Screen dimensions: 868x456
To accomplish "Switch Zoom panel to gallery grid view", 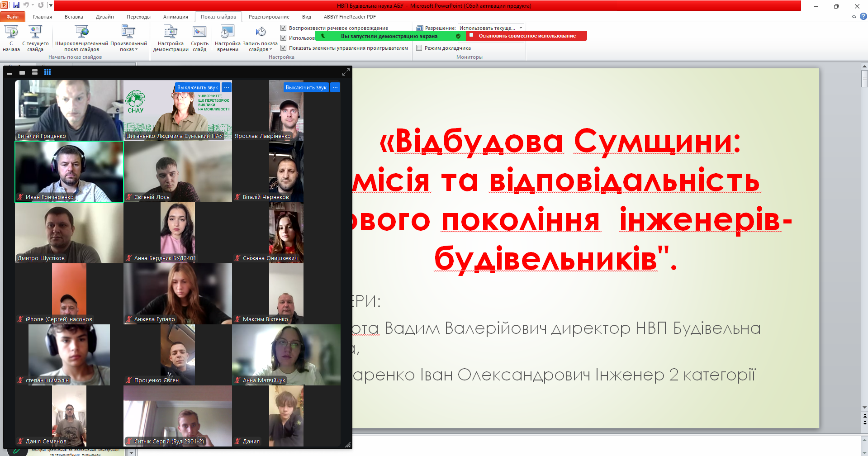I will (47, 72).
